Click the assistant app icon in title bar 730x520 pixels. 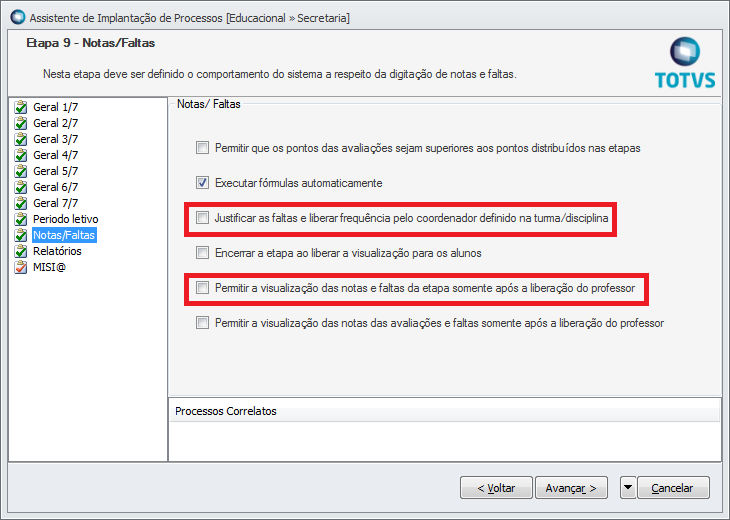[18, 17]
